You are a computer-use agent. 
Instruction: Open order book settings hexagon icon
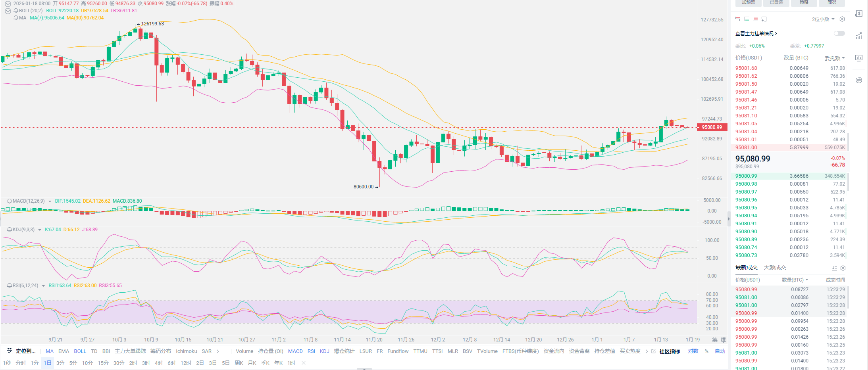coord(842,19)
